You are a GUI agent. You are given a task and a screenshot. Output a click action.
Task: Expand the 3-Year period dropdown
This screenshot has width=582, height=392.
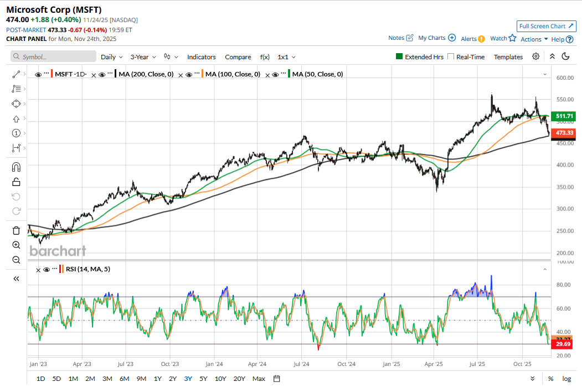pyautogui.click(x=143, y=56)
